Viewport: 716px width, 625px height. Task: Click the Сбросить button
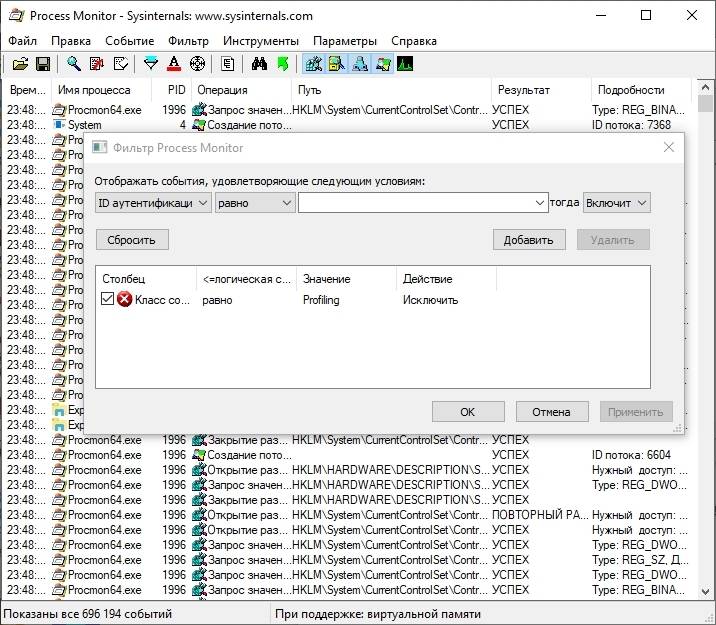point(132,240)
